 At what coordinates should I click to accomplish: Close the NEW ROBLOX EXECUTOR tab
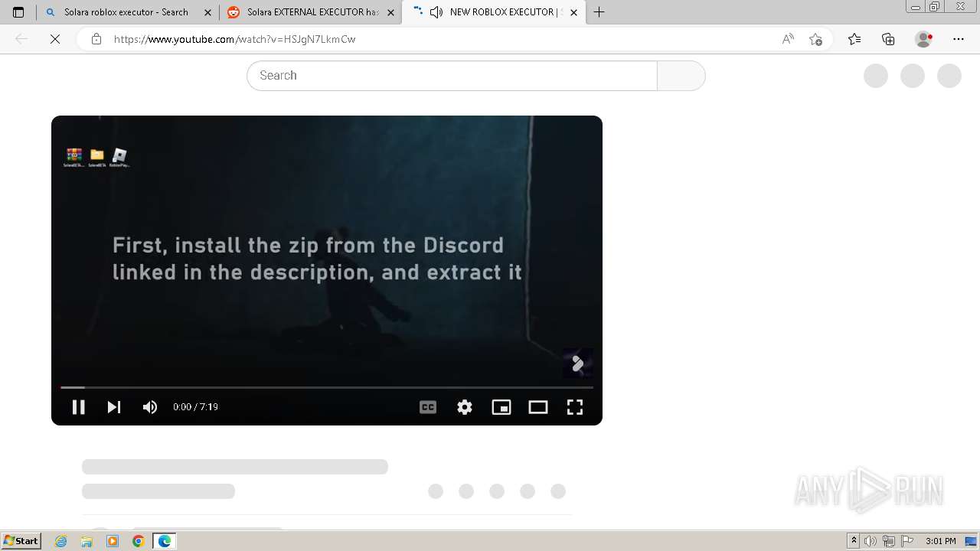(x=573, y=12)
